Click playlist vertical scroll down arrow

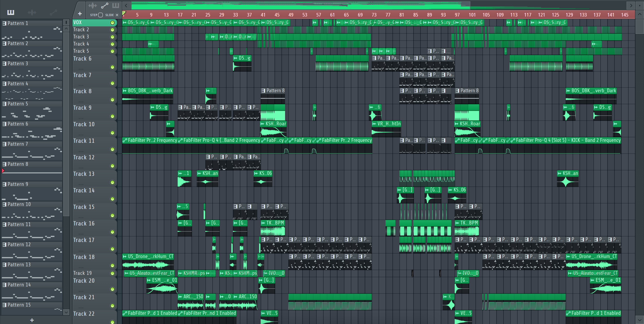[x=640, y=319]
